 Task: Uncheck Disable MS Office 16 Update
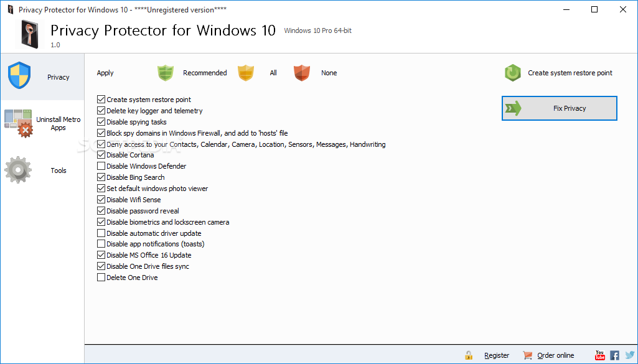101,255
